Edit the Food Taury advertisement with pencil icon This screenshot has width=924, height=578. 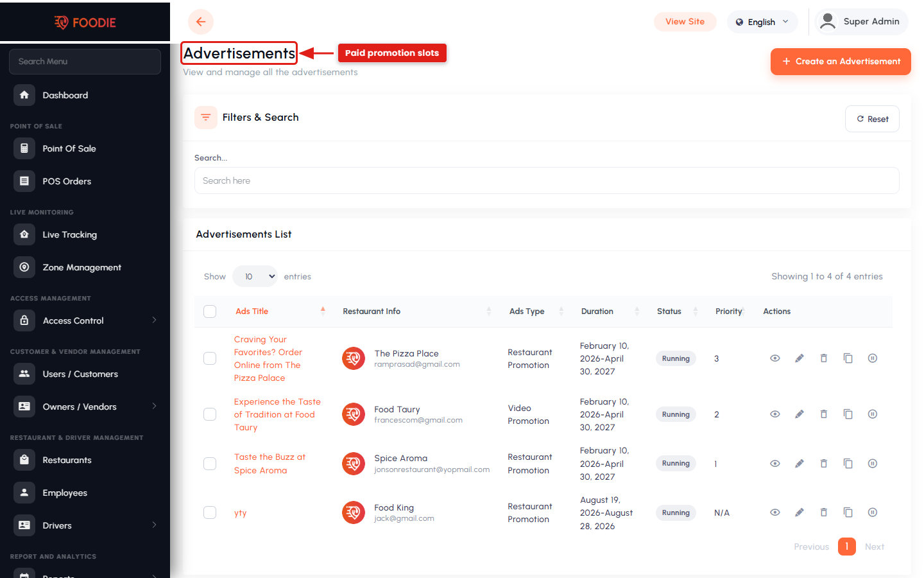[800, 414]
